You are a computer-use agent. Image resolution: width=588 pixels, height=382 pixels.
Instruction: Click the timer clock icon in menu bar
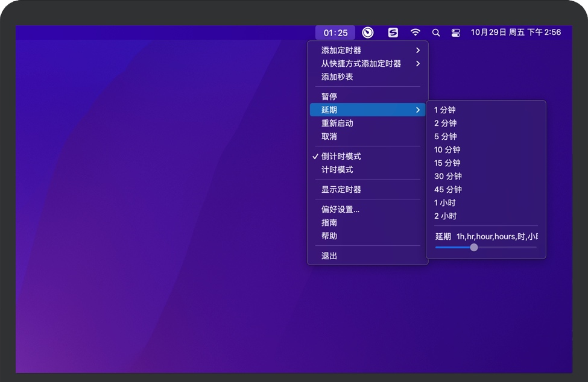pos(368,33)
